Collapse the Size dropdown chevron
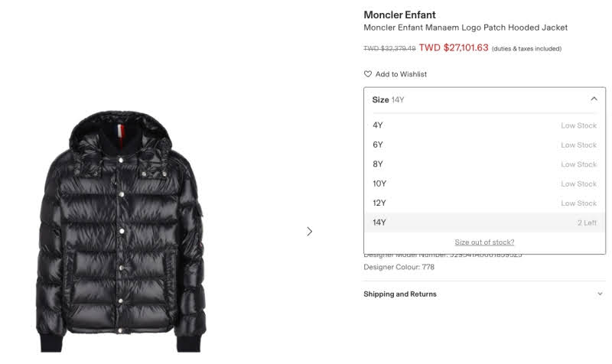 pos(594,99)
